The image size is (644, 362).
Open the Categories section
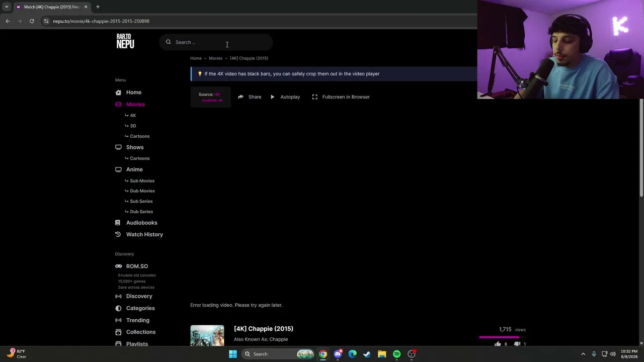140,308
